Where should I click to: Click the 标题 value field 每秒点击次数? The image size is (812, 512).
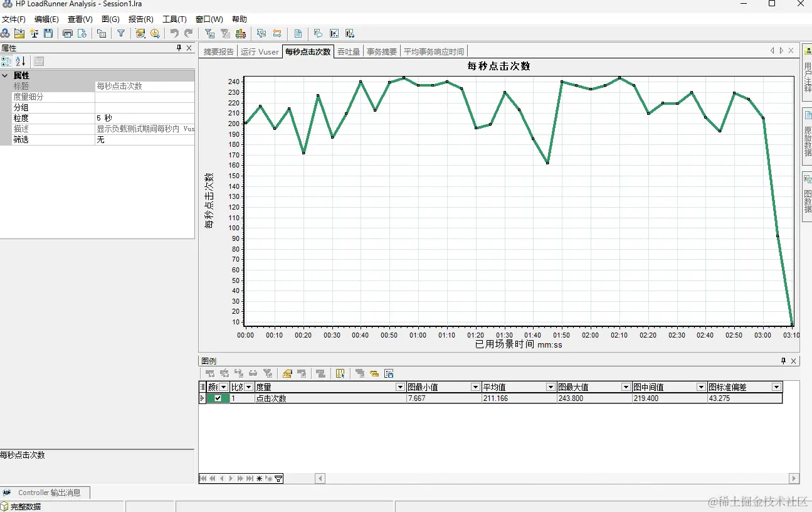click(x=145, y=86)
